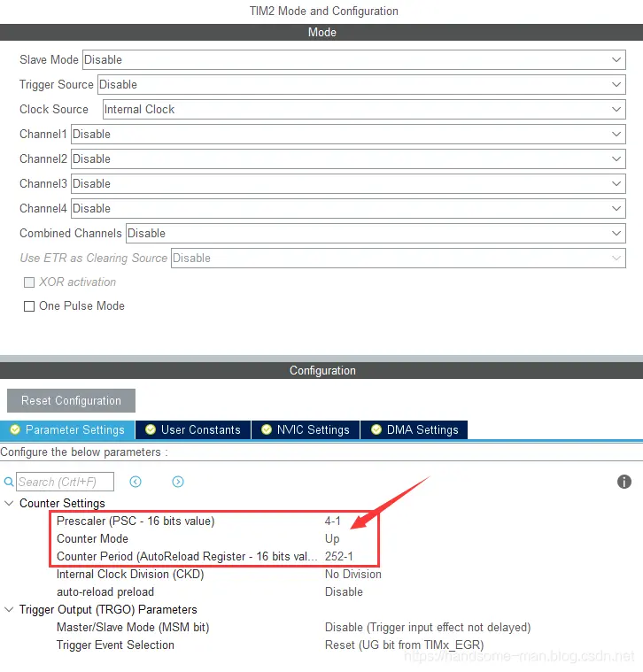Screen dimensions: 643x672
Task: Collapse Trigger Output (TRGO) Parameters group
Action: (x=9, y=609)
